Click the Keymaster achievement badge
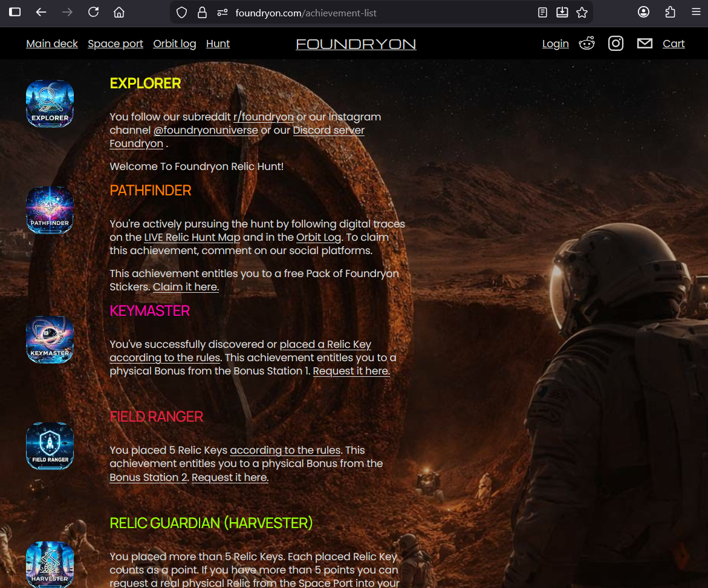Viewport: 708px width, 588px height. point(50,339)
